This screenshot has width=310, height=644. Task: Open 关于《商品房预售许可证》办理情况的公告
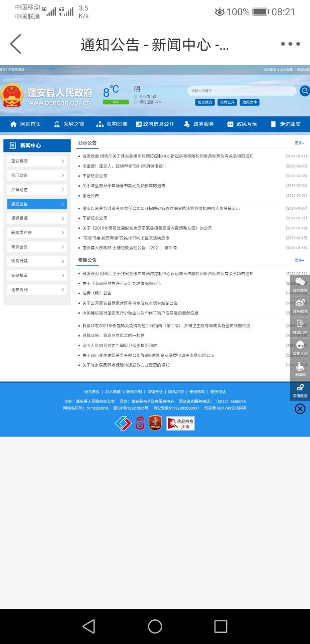coord(122,283)
